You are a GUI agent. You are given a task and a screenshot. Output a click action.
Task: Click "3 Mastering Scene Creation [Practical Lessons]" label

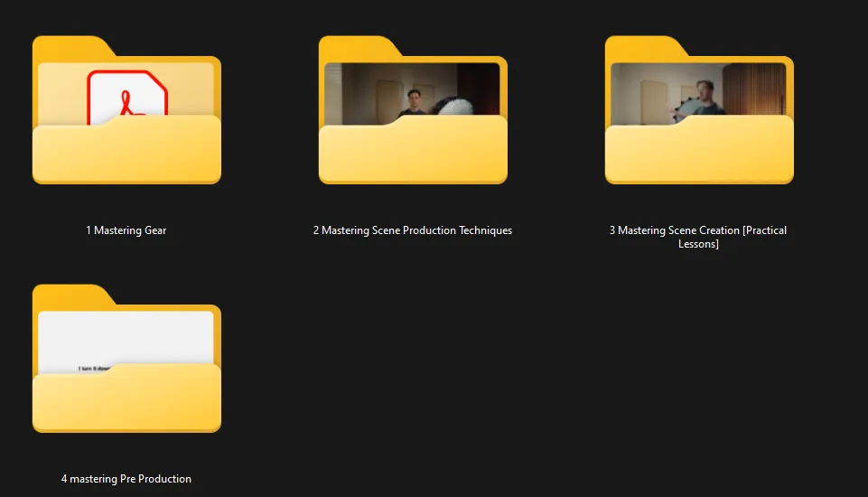click(x=698, y=237)
